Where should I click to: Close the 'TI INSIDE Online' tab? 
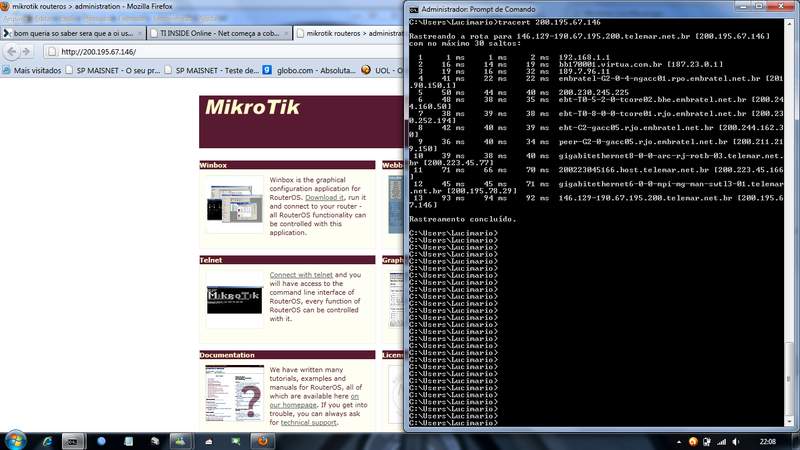286,34
